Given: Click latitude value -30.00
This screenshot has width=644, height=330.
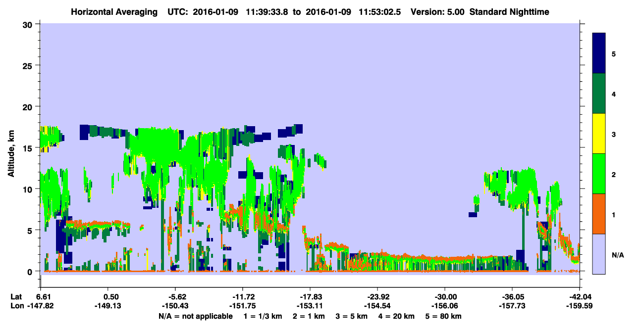Looking at the screenshot, I should tap(445, 297).
